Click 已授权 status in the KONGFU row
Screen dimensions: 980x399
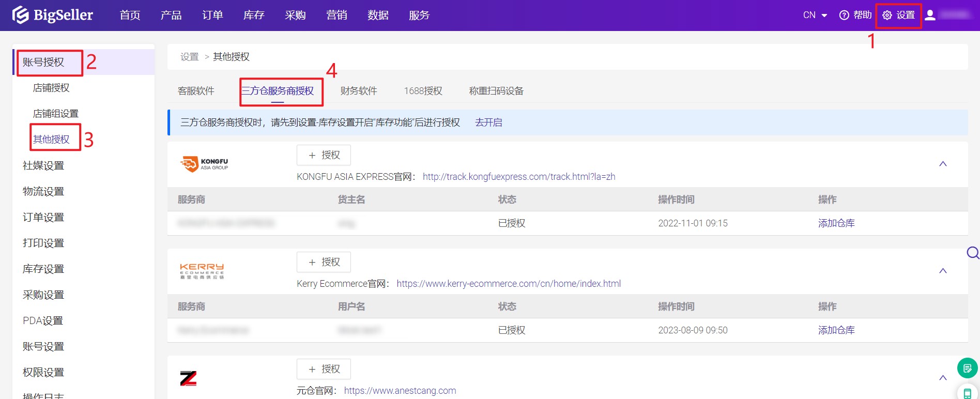pyautogui.click(x=512, y=223)
